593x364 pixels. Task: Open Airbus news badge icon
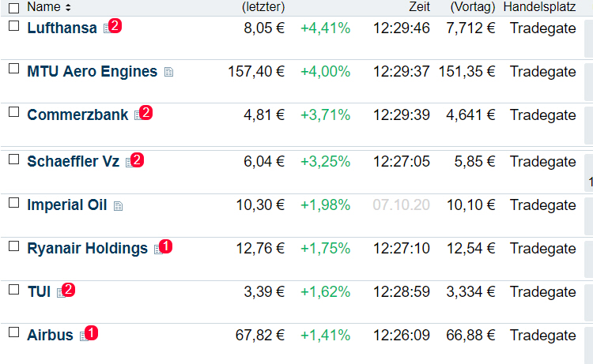click(x=89, y=334)
